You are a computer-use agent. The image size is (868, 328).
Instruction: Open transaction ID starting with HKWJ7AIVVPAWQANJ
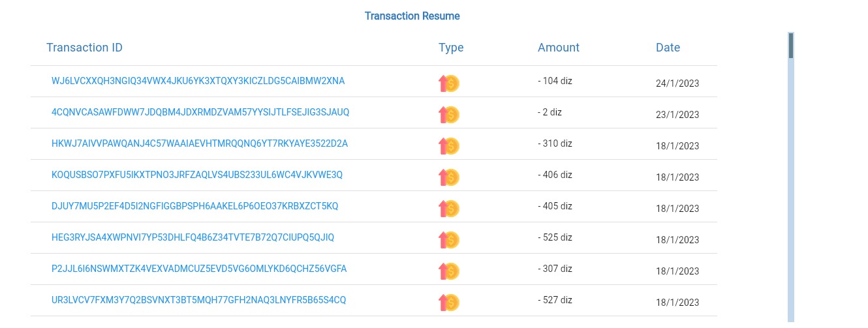200,143
